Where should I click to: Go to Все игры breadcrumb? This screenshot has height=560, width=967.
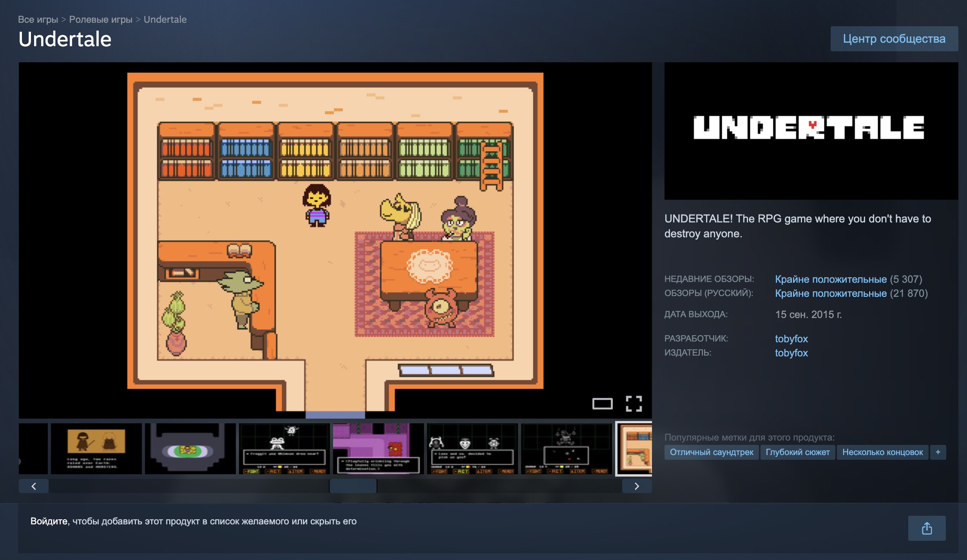coord(38,19)
